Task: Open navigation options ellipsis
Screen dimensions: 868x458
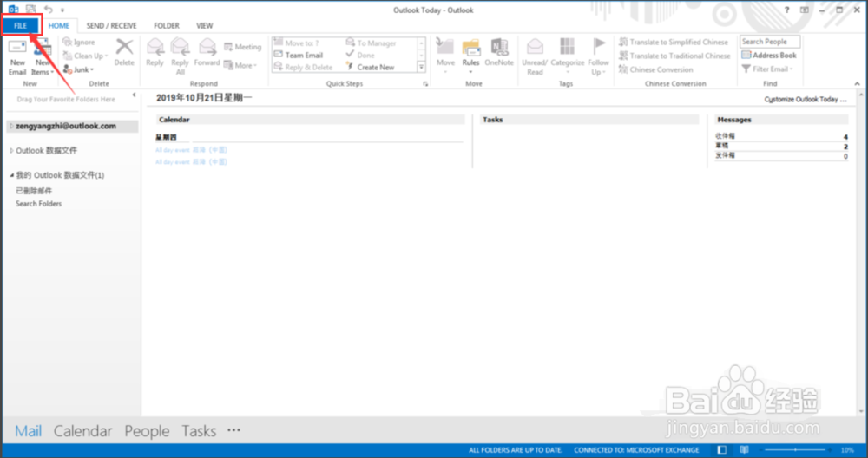Action: pyautogui.click(x=233, y=429)
